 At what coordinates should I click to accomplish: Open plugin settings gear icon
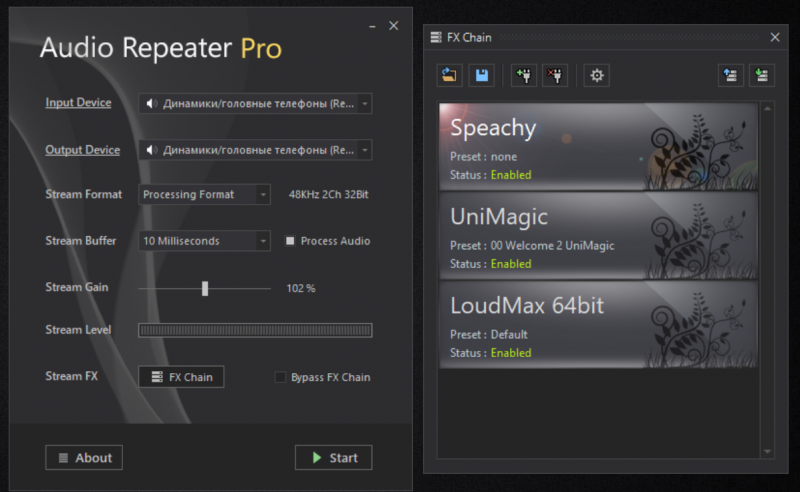tap(596, 76)
